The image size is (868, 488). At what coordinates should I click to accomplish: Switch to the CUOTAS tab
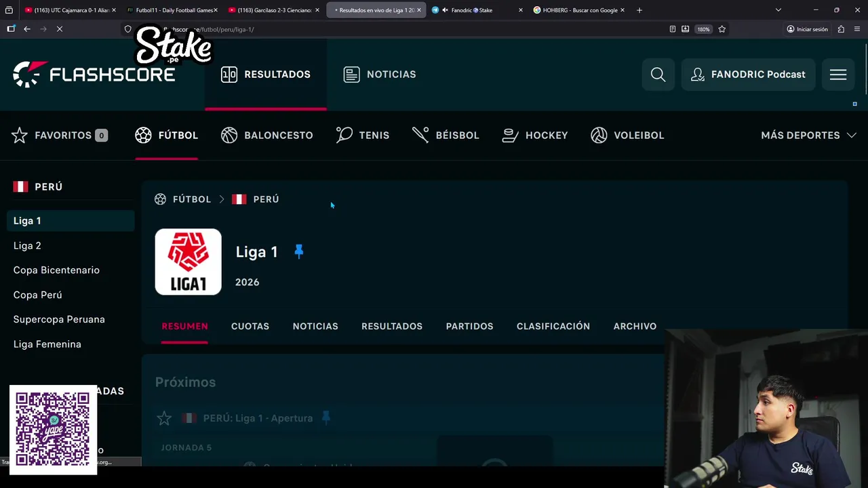[x=250, y=326]
